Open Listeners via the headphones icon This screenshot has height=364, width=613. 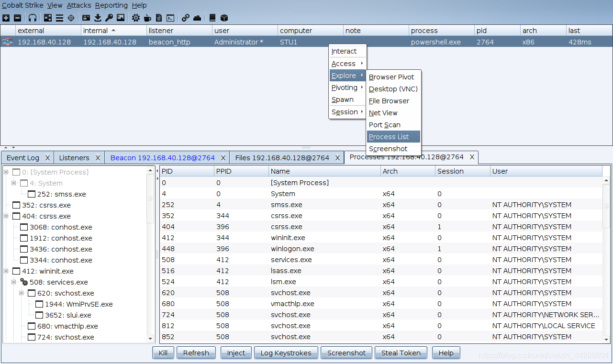33,18
